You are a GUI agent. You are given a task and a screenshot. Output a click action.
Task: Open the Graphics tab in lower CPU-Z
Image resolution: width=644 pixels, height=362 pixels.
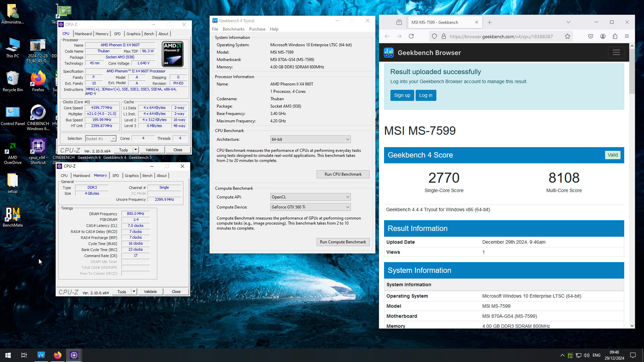[131, 176]
